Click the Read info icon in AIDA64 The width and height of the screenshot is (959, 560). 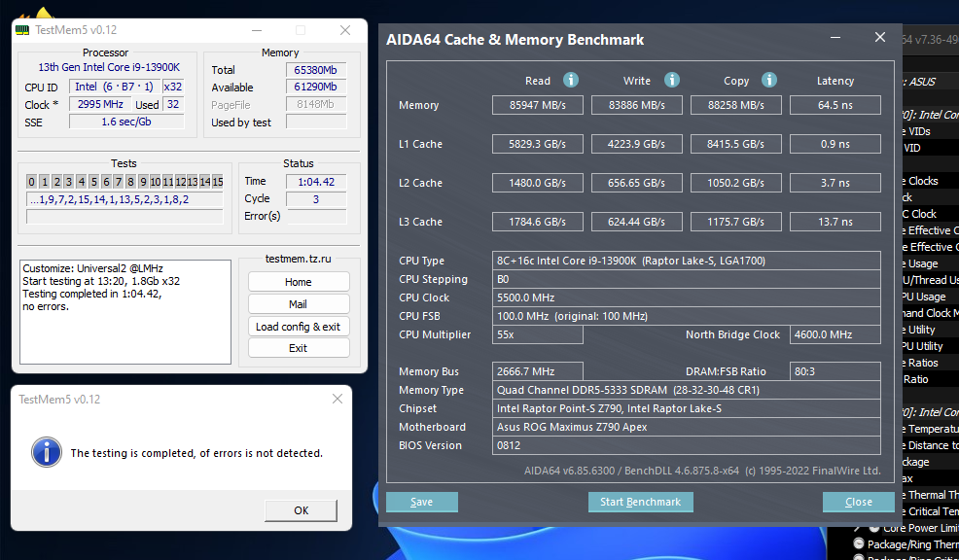click(x=571, y=80)
